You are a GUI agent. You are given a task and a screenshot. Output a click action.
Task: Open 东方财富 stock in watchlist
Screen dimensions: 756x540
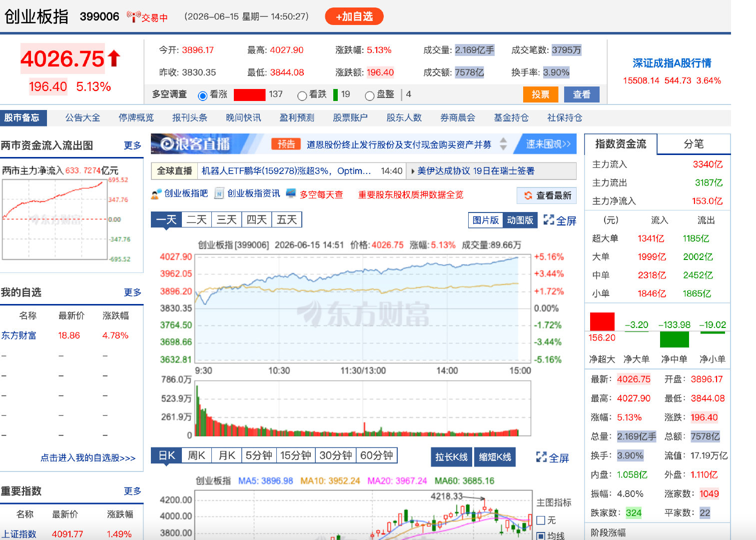pyautogui.click(x=19, y=335)
